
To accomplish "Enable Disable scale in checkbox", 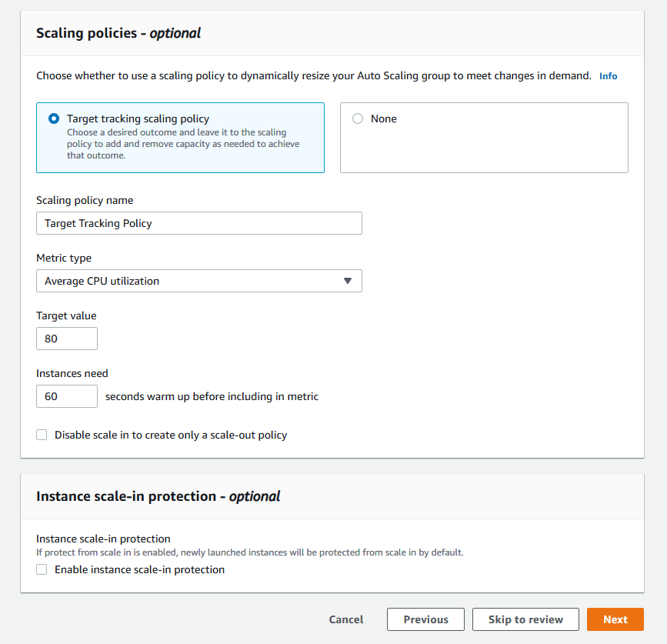I will tap(42, 435).
